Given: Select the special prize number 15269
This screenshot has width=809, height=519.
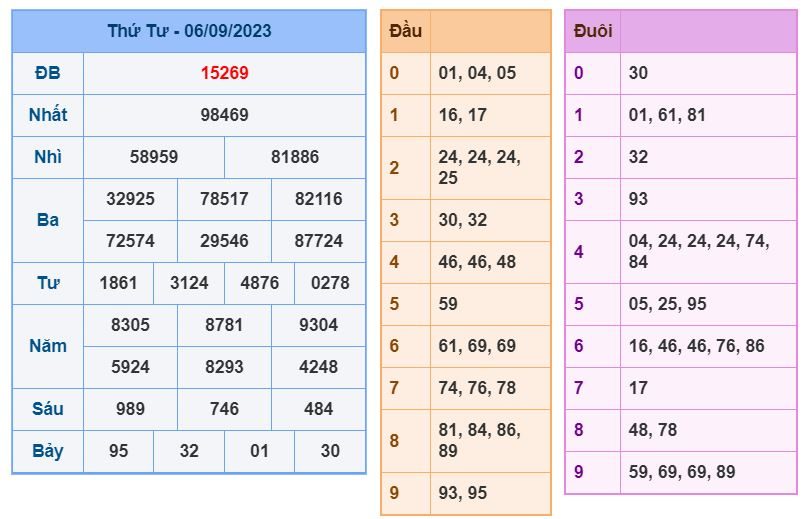Looking at the screenshot, I should [224, 73].
